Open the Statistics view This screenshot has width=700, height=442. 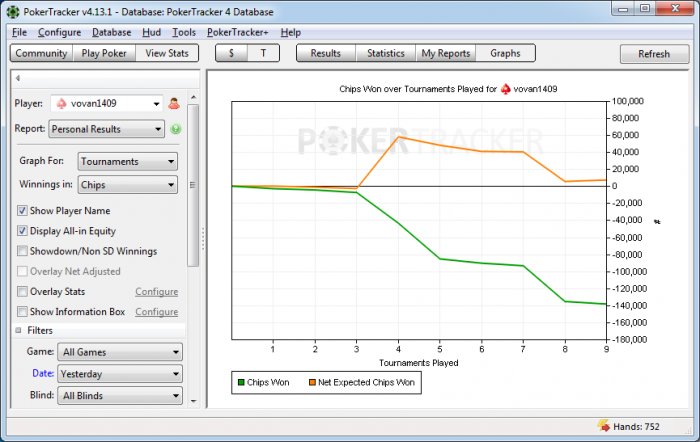[386, 53]
